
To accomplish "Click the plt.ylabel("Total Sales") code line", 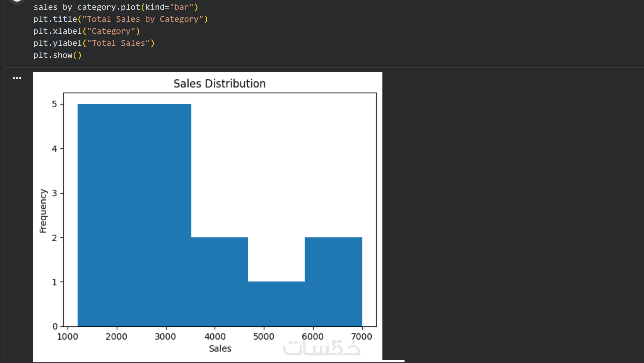I will 94,43.
